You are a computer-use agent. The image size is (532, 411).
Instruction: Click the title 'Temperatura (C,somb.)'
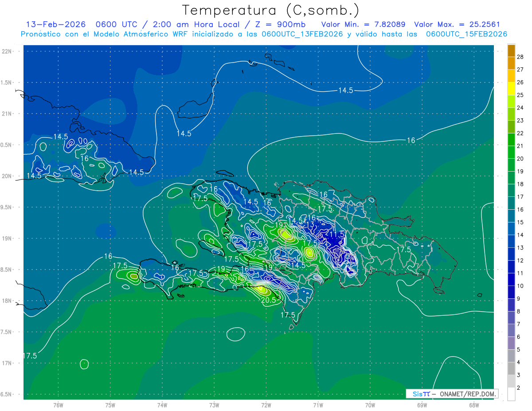tap(270, 10)
